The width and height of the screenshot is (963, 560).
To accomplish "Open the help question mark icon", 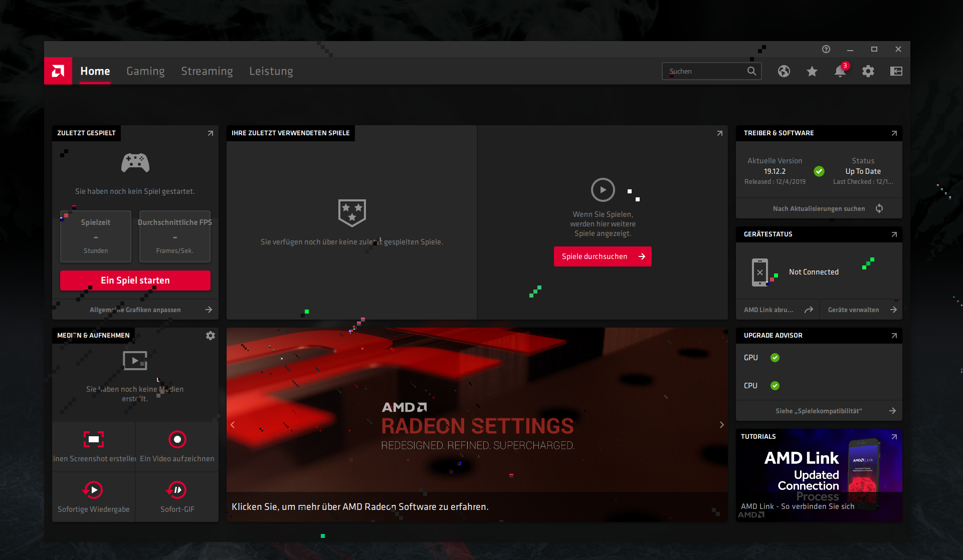I will click(x=826, y=49).
